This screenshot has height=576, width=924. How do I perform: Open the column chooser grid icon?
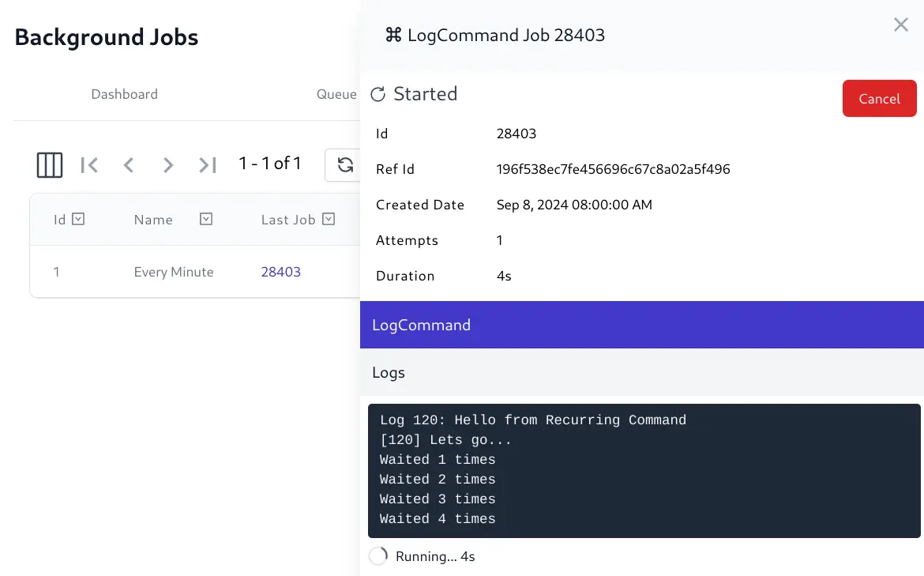[x=50, y=165]
